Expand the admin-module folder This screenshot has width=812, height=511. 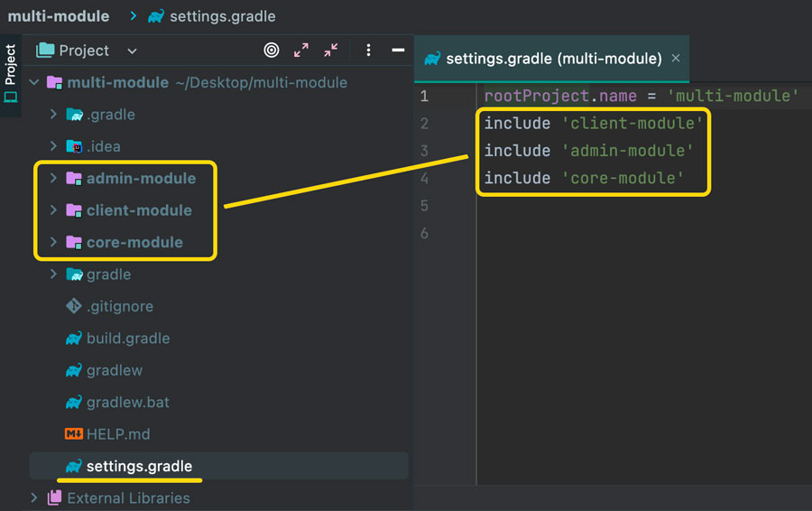pyautogui.click(x=53, y=178)
